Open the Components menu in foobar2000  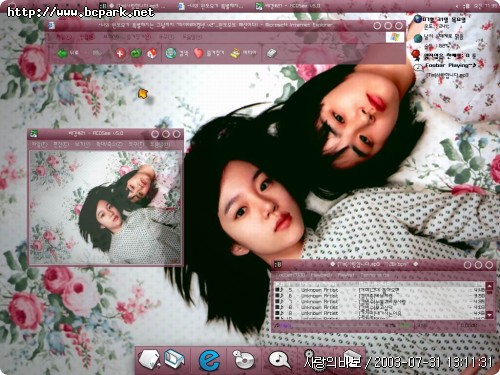(375, 276)
